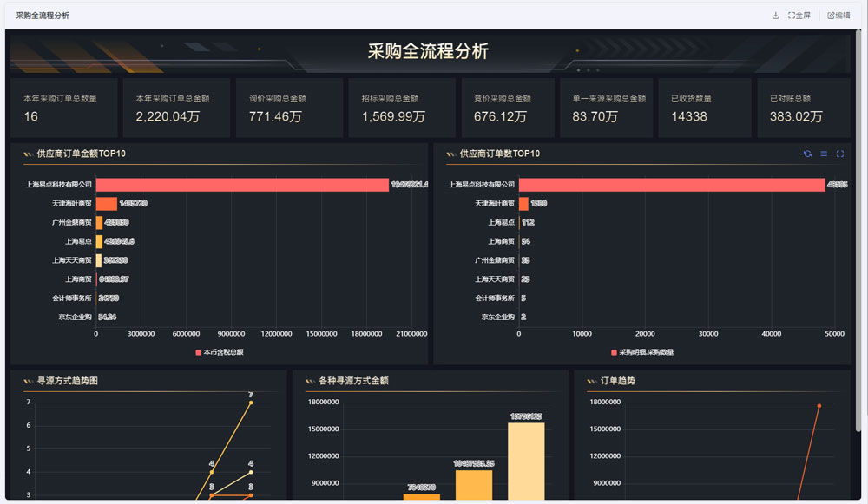Click the 已对账总额 metric card
868x504 pixels.
click(803, 108)
